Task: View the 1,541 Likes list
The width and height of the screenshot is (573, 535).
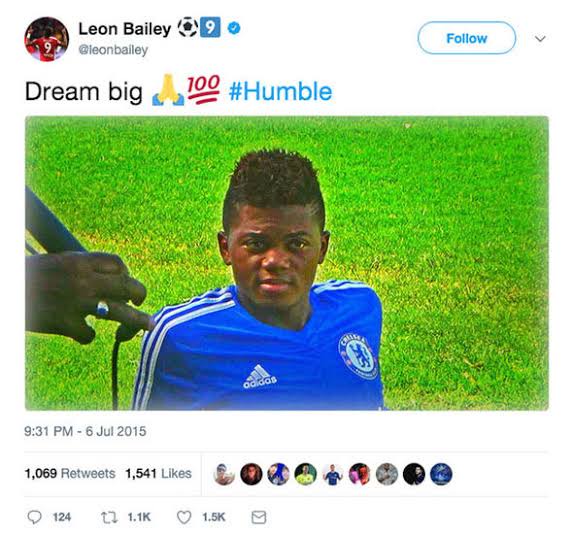Action: tap(158, 474)
